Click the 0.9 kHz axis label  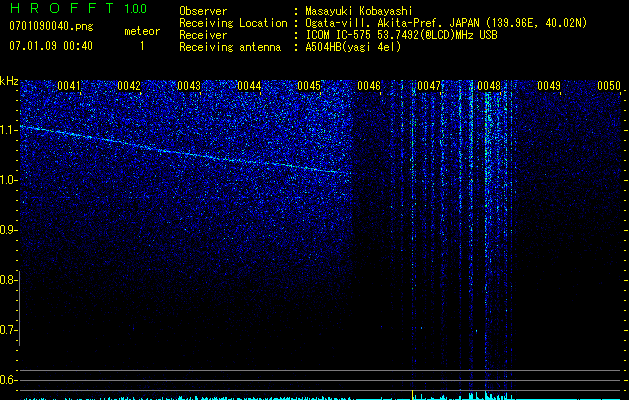coord(8,230)
